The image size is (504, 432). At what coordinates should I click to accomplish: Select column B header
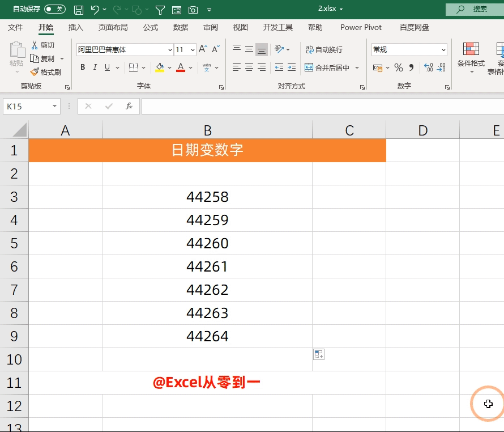(207, 130)
